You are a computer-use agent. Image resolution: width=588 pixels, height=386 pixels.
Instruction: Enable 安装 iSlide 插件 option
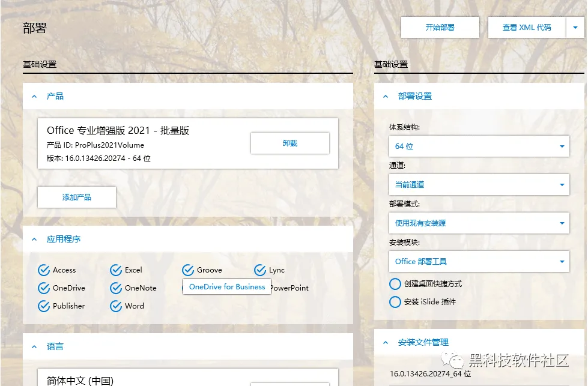[395, 302]
